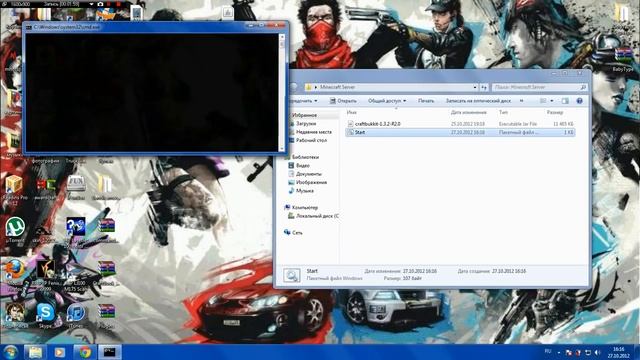
Task: Sort by Размер column header
Action: tap(555, 112)
